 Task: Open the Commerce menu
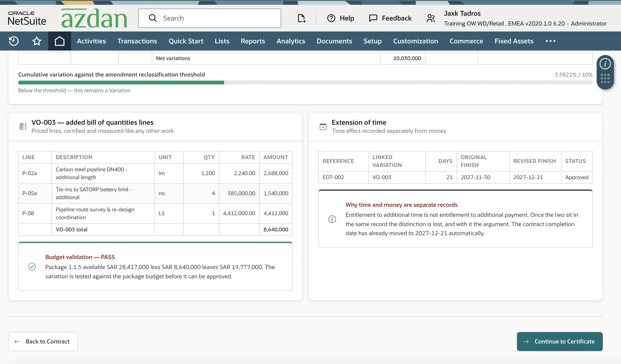pyautogui.click(x=466, y=41)
